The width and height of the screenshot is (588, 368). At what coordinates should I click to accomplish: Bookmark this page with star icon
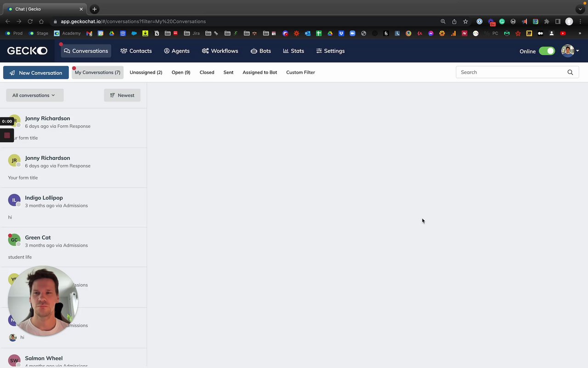click(465, 21)
